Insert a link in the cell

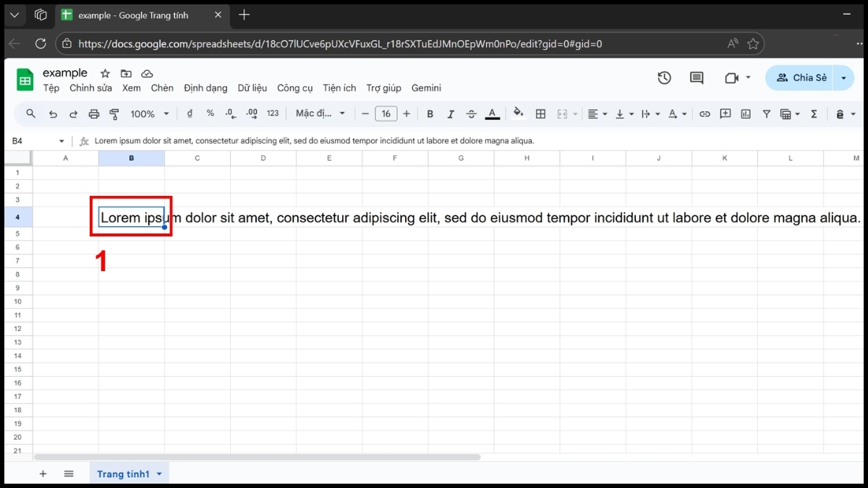click(x=705, y=114)
